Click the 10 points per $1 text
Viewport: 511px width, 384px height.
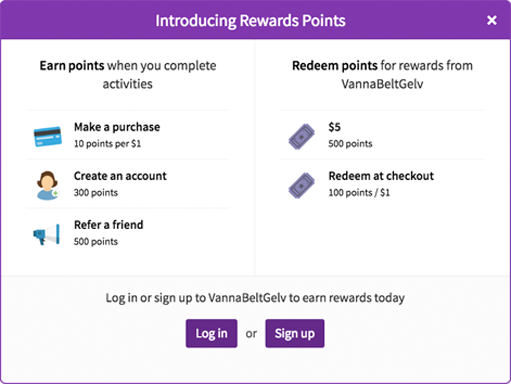107,144
